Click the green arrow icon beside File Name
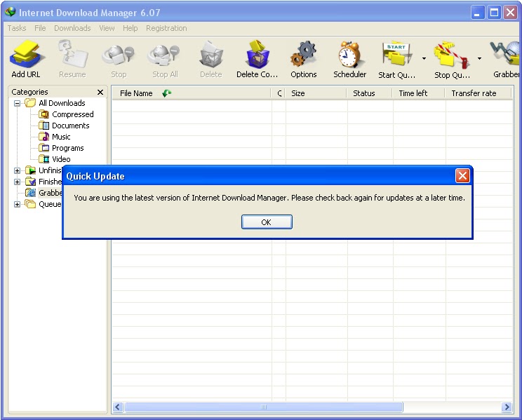Screen dimensions: 522x420 pos(166,93)
